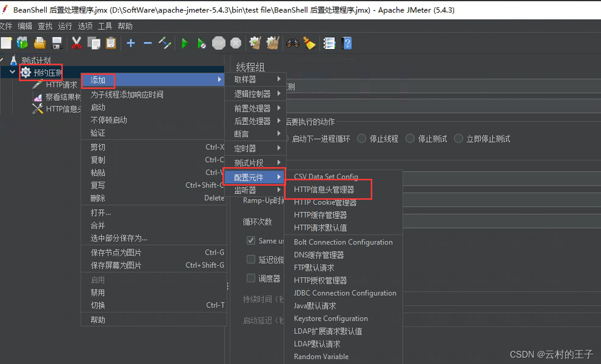Start the test with the green play icon
Screen dimensions: 601x364
(184, 43)
